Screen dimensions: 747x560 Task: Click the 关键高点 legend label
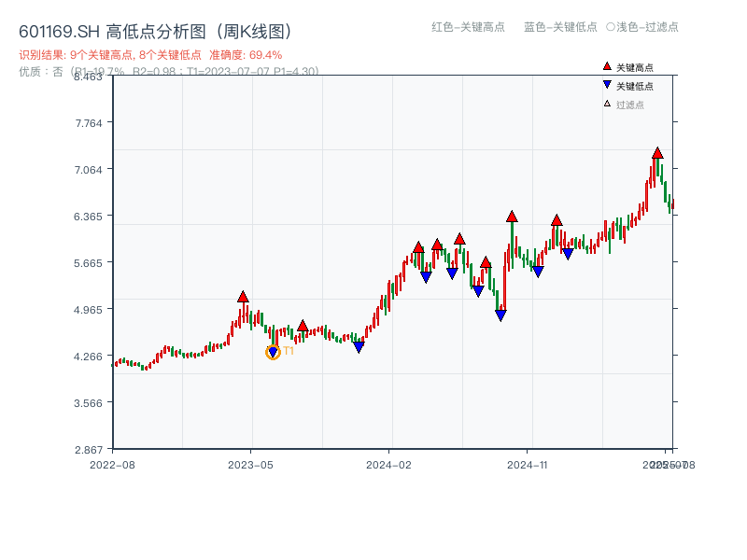click(635, 67)
